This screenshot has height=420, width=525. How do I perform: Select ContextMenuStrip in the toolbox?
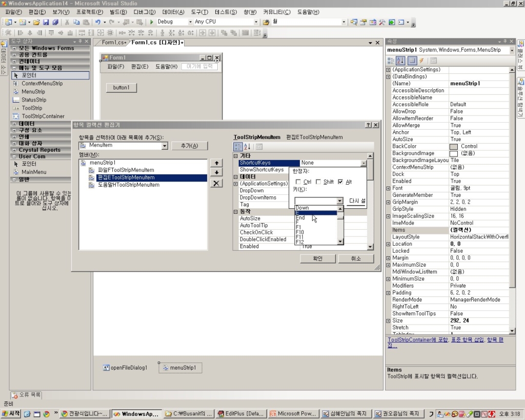coord(42,84)
